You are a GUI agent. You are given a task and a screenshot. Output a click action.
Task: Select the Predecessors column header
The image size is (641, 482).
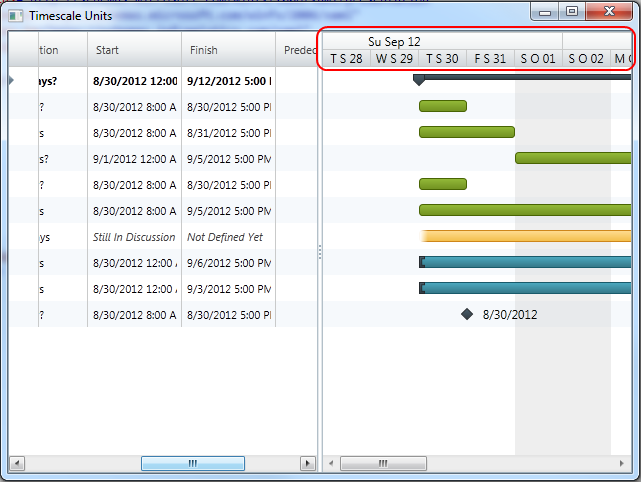coord(297,50)
